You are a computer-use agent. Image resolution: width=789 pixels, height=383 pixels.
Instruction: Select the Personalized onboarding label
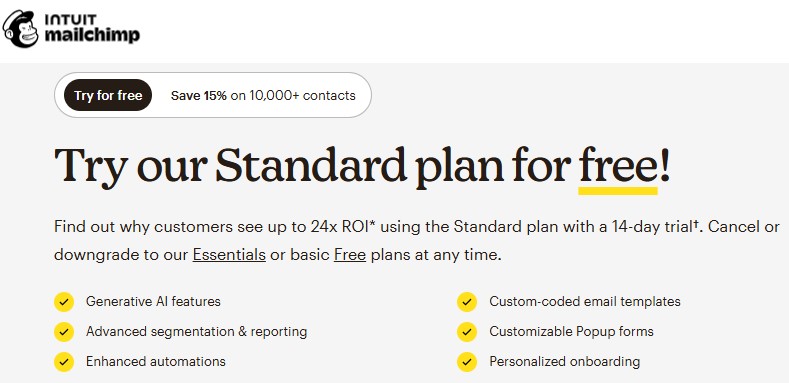[x=565, y=361]
